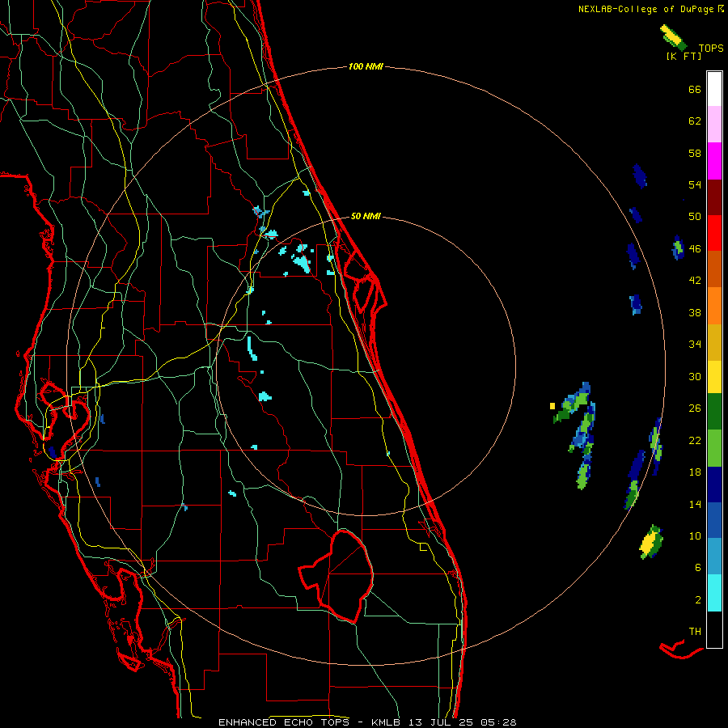Pick the medium blue legend swatch

tap(714, 520)
